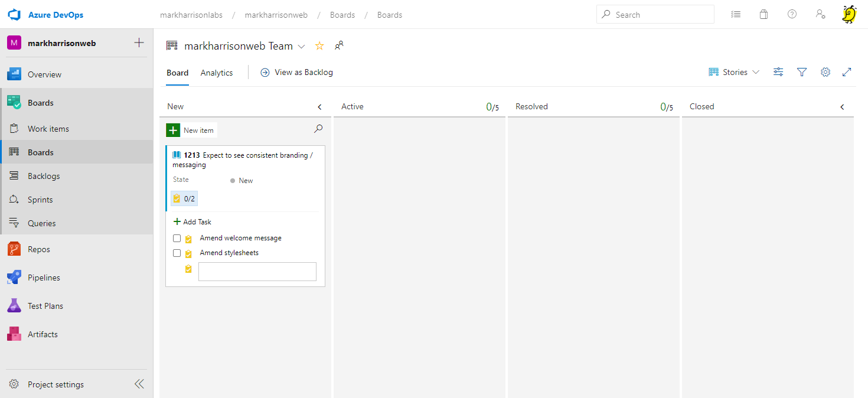This screenshot has height=398, width=868.
Task: Toggle the 0/2 task checklist on card
Action: tap(184, 198)
